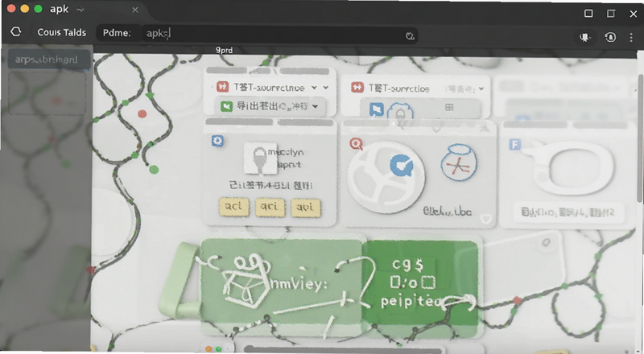Click the reload icon inside the address field
Viewport: 644px width, 354px height.
click(410, 36)
